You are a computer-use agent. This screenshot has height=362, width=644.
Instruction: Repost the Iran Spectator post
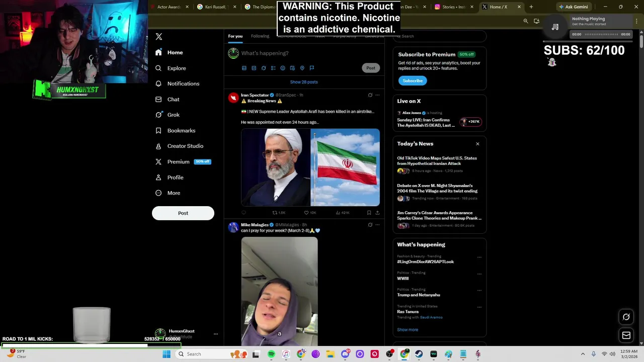[279, 213]
